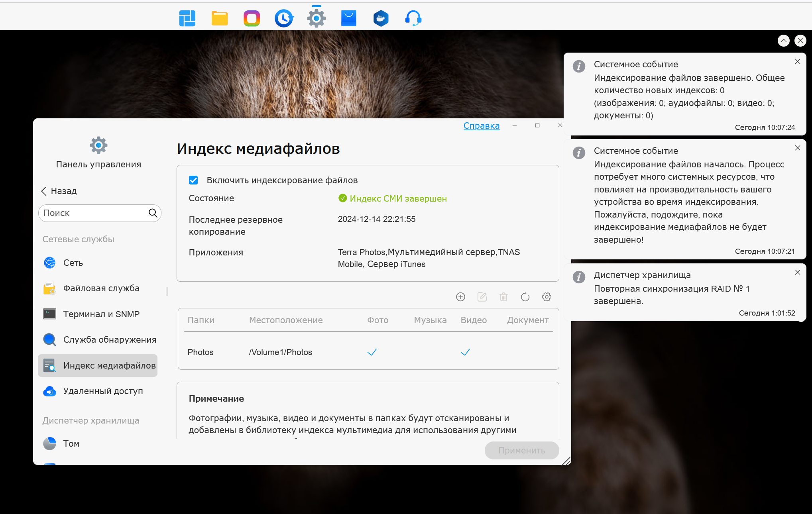This screenshot has width=812, height=514.
Task: Open Файловая служба in sidebar
Action: pos(101,288)
